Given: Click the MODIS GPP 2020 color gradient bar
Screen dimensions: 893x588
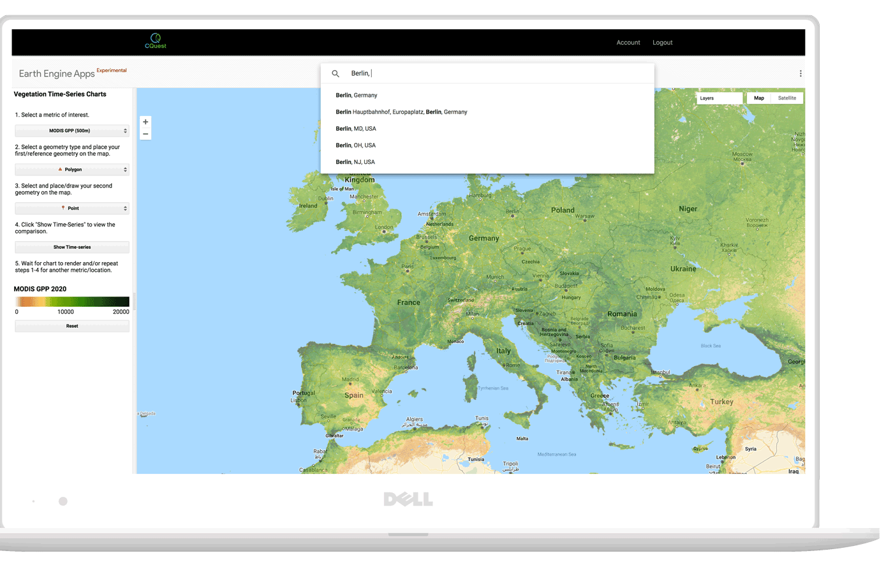Looking at the screenshot, I should (x=72, y=302).
